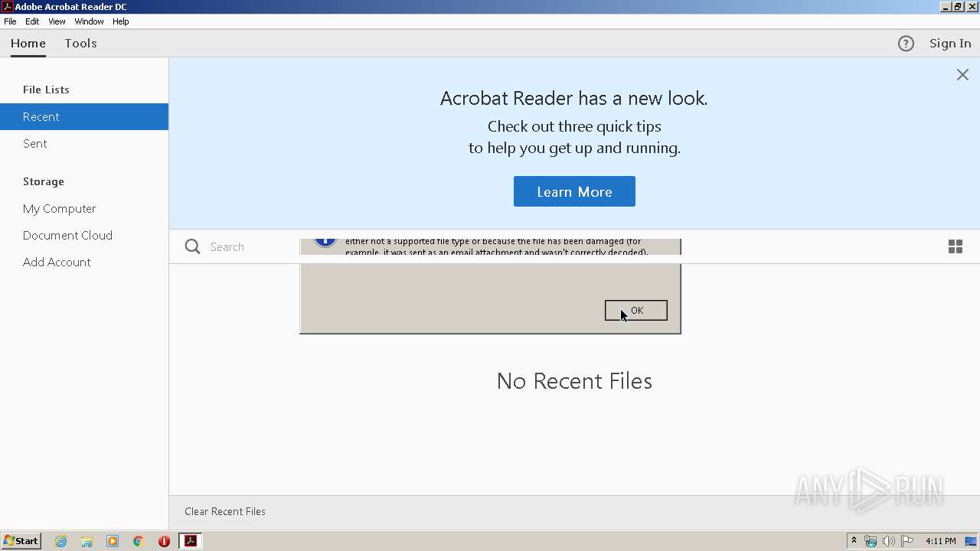
Task: Open the Action Center flag icon
Action: click(907, 541)
